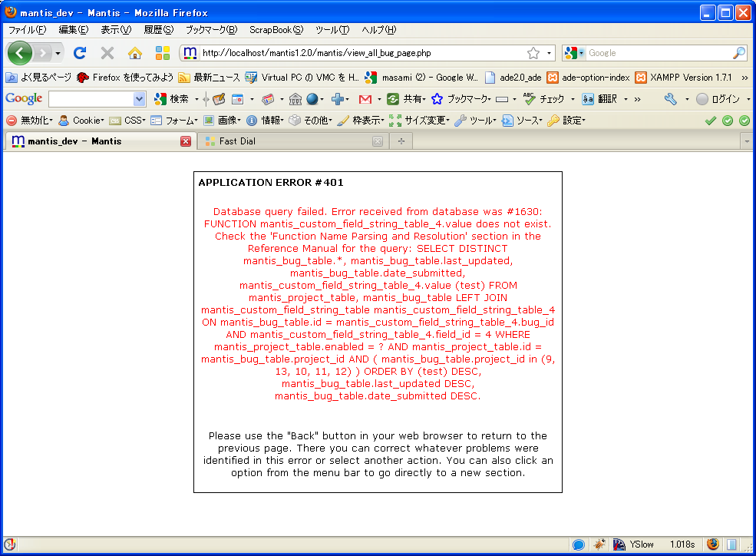The width and height of the screenshot is (756, 556).
Task: Click the Google Toolbar wrench settings icon
Action: (x=670, y=99)
